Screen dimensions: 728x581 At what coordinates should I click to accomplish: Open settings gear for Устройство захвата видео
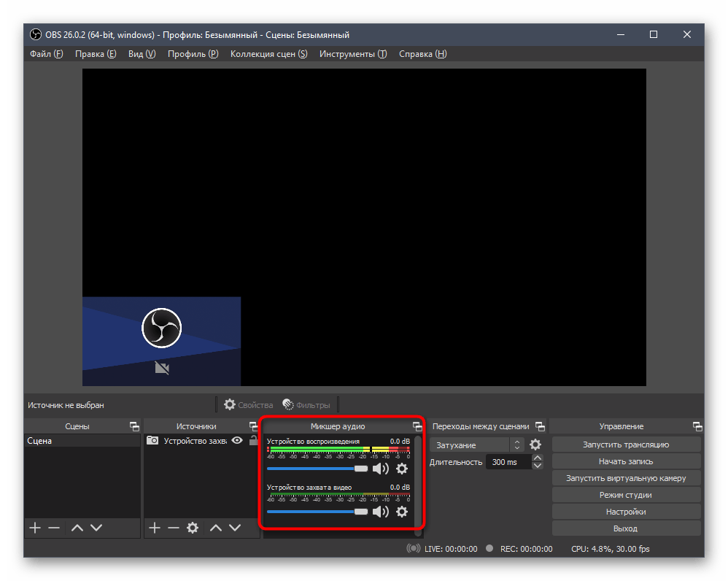pyautogui.click(x=401, y=512)
